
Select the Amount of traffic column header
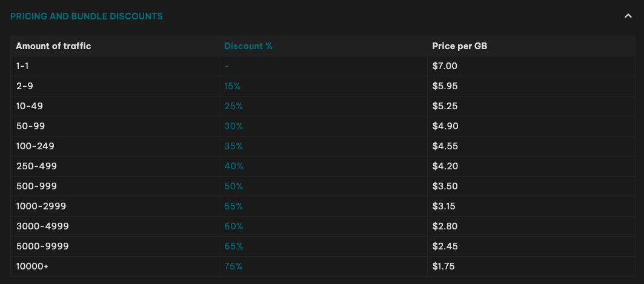[x=53, y=46]
